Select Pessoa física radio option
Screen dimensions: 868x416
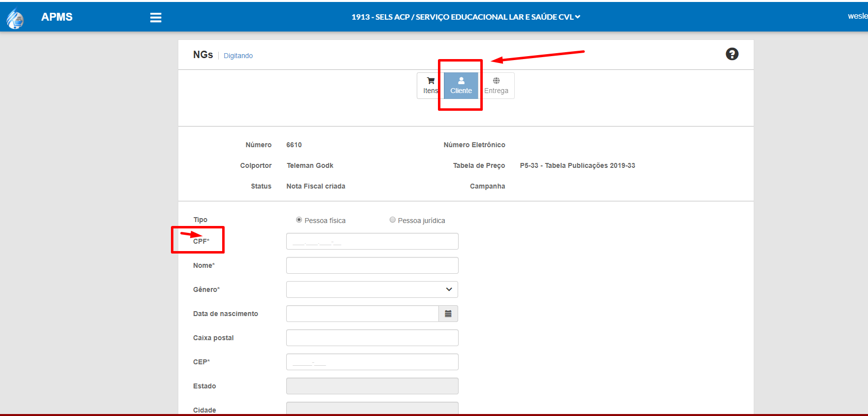299,220
